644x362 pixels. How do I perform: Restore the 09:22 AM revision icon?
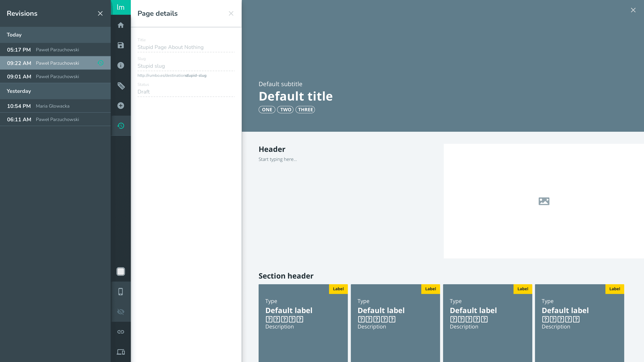click(100, 63)
